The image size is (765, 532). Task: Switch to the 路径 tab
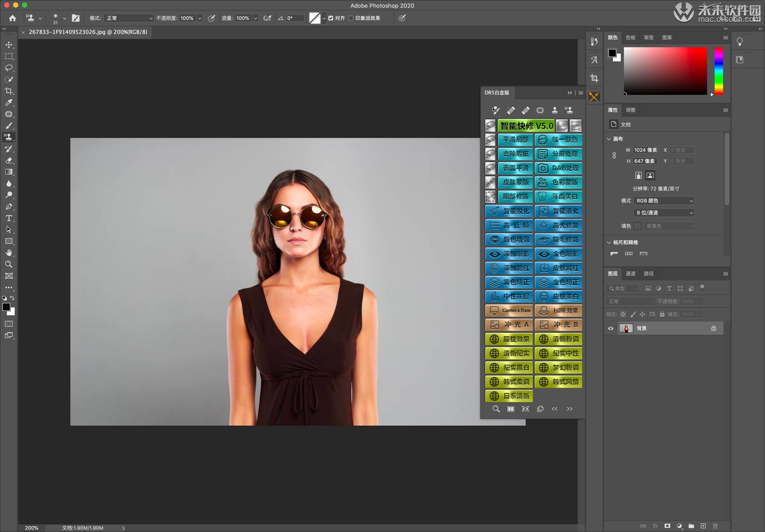click(649, 274)
